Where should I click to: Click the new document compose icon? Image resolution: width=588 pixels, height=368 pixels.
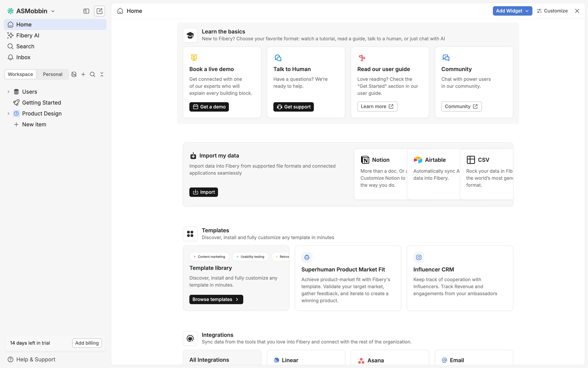point(100,11)
